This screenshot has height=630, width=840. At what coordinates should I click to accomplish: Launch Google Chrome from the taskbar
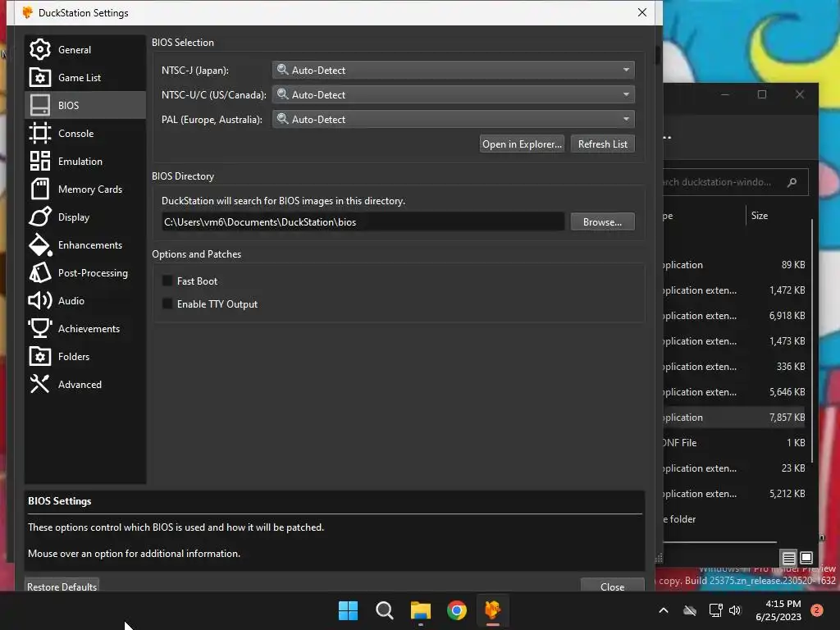456,610
